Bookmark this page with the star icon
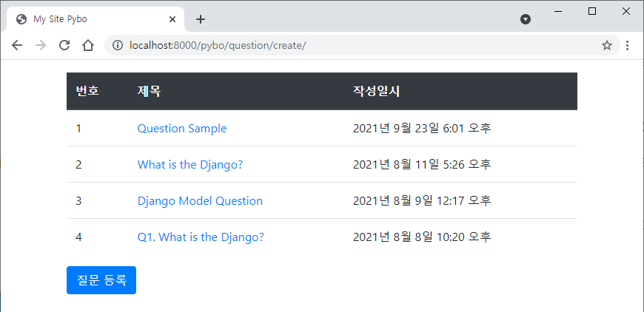Screen dimensions: 644x312 607,46
